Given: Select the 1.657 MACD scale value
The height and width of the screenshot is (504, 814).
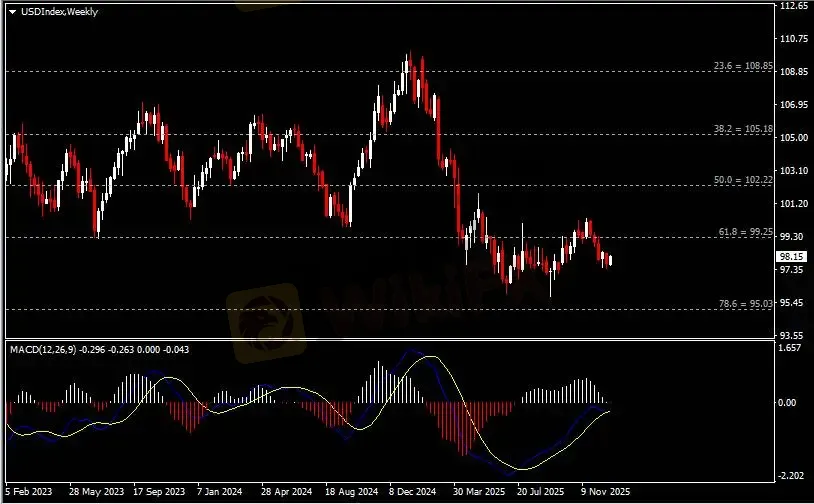Looking at the screenshot, I should pyautogui.click(x=790, y=348).
